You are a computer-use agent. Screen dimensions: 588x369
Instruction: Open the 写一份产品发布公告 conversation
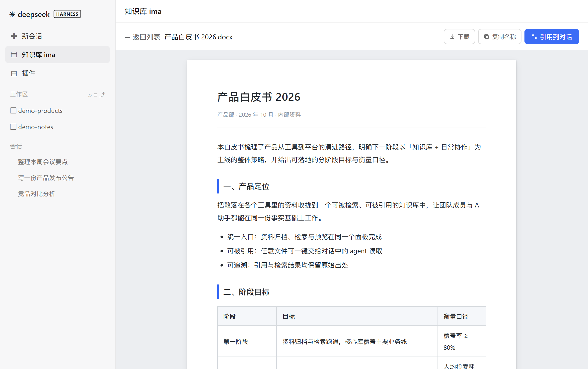46,178
